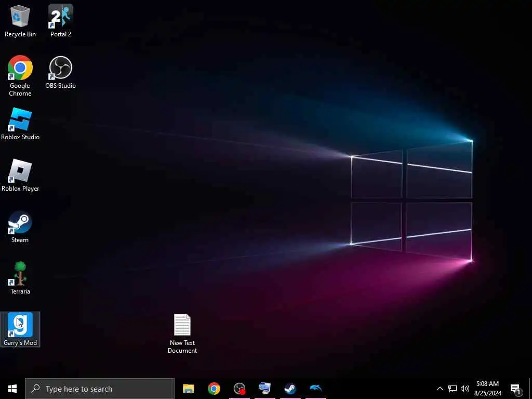Viewport: 532px width, 399px height.
Task: Show hidden system tray icons
Action: point(440,389)
